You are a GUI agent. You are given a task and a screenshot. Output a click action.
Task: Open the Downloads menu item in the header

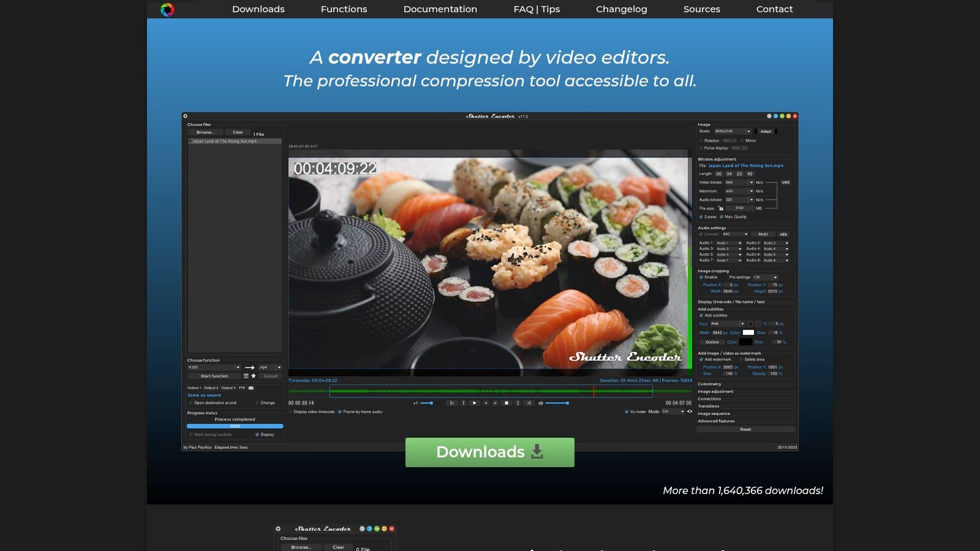pyautogui.click(x=258, y=9)
